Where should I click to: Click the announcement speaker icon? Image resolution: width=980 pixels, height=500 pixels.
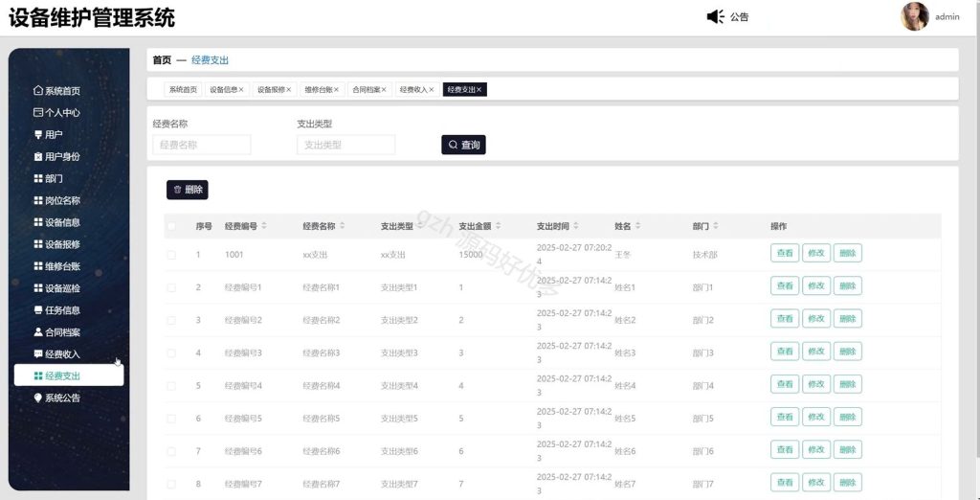(x=715, y=17)
